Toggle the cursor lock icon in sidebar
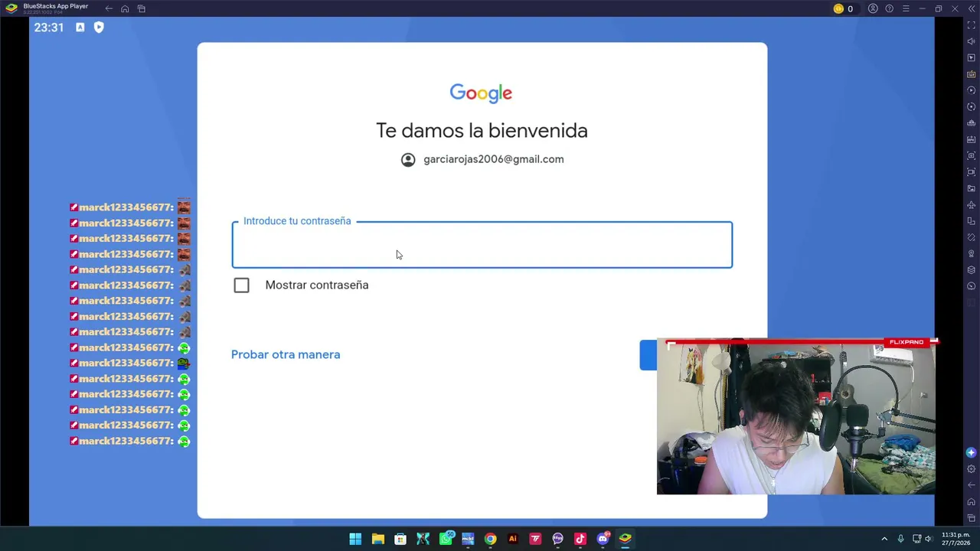This screenshot has height=551, width=980. pos(972,58)
